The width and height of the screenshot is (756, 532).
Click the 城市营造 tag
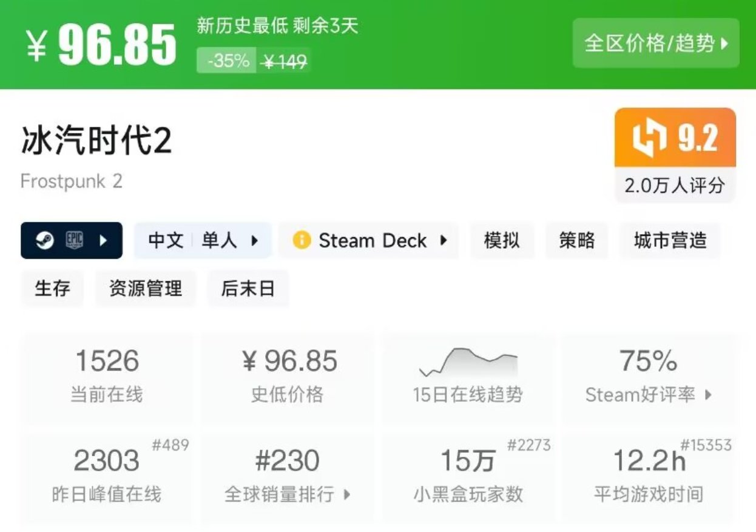pyautogui.click(x=670, y=241)
